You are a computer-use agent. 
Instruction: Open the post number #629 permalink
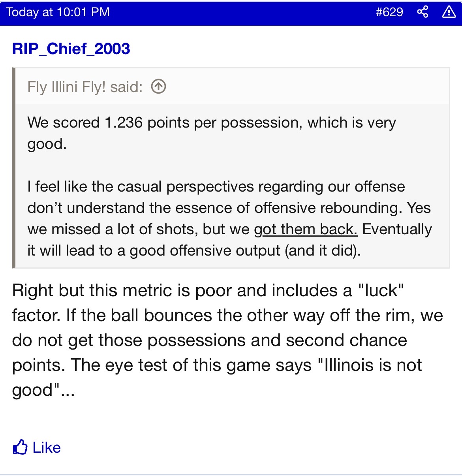click(389, 12)
